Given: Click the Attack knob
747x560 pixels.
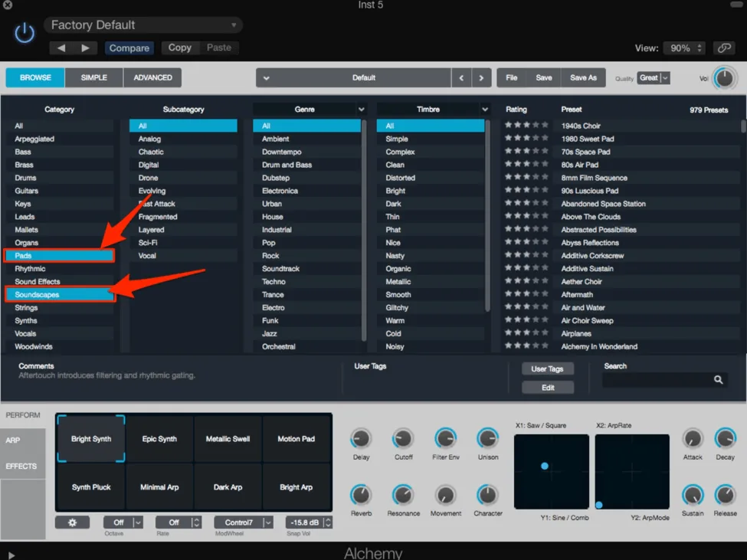Looking at the screenshot, I should tap(692, 438).
